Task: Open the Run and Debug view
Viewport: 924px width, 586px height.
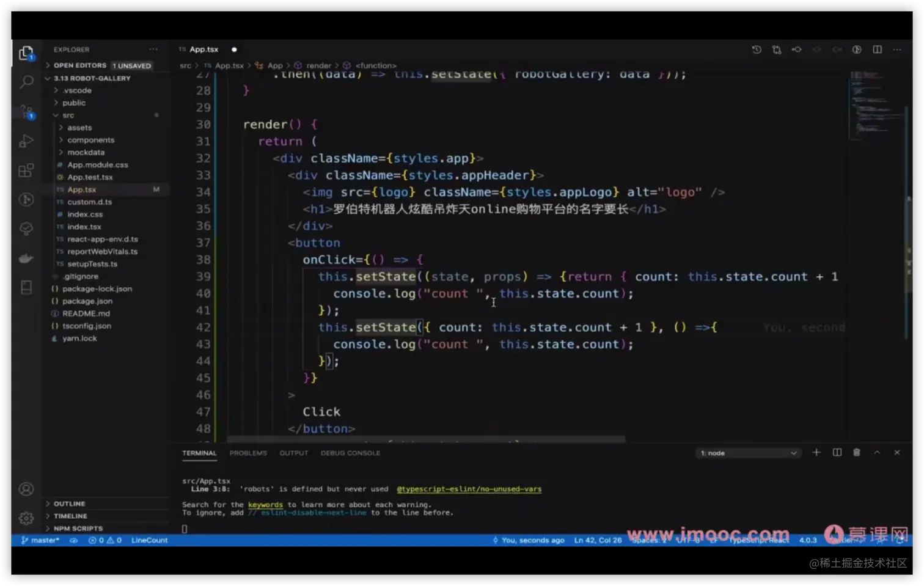Action: pos(26,141)
